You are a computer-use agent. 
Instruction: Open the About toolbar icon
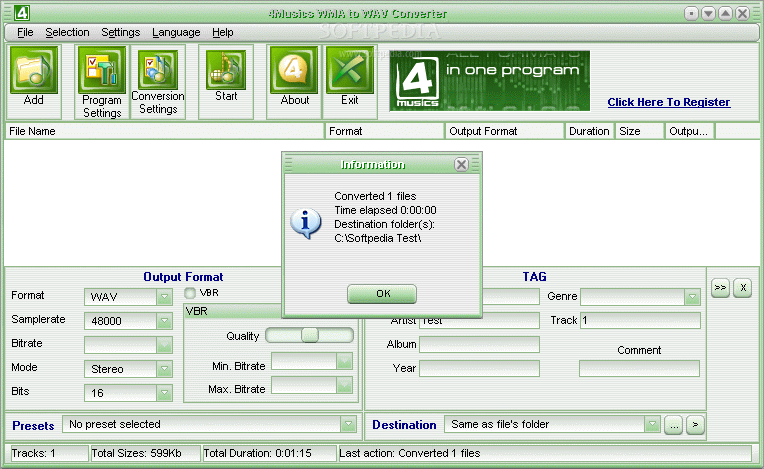(x=294, y=71)
